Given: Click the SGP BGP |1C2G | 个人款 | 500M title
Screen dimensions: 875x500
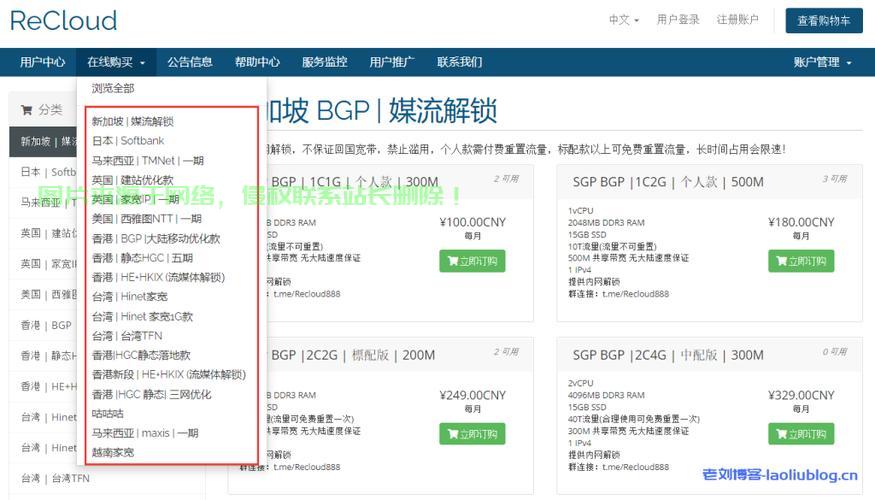Looking at the screenshot, I should [x=668, y=182].
